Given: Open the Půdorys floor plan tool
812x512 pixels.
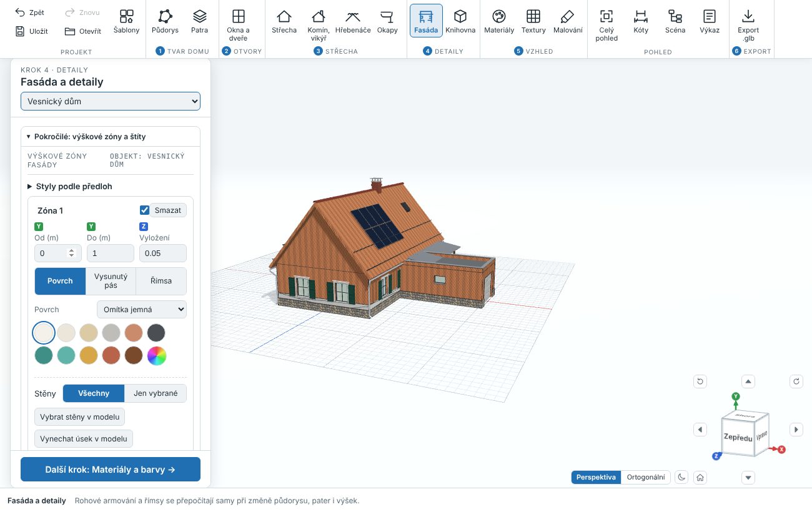Looking at the screenshot, I should 165,21.
